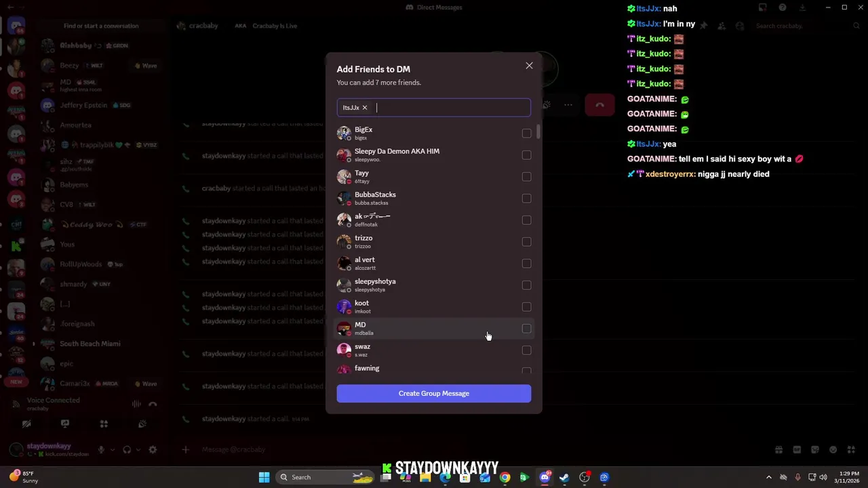The image size is (868, 488).
Task: Share your screen from voice panel
Action: pyautogui.click(x=65, y=424)
